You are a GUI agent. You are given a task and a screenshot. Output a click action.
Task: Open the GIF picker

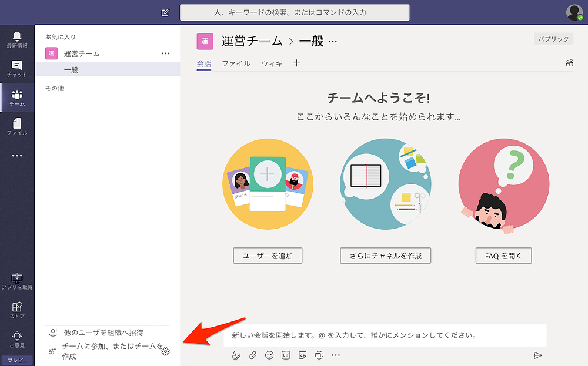coord(286,355)
